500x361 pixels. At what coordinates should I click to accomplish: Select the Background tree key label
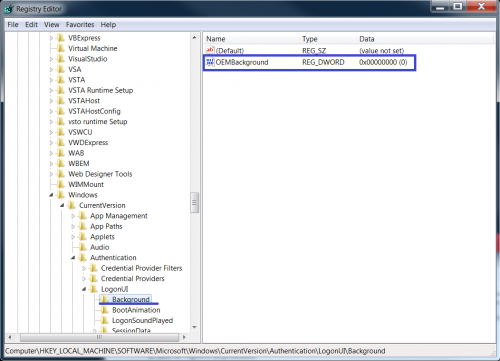click(x=131, y=299)
